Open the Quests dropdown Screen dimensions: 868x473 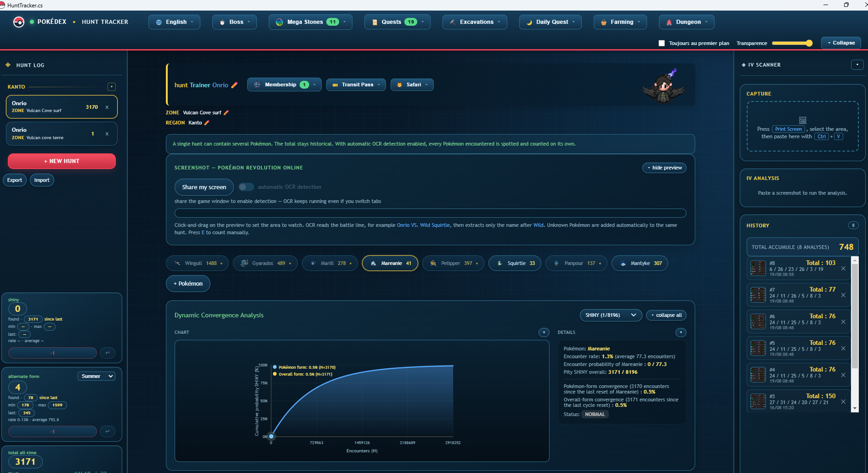pos(397,22)
